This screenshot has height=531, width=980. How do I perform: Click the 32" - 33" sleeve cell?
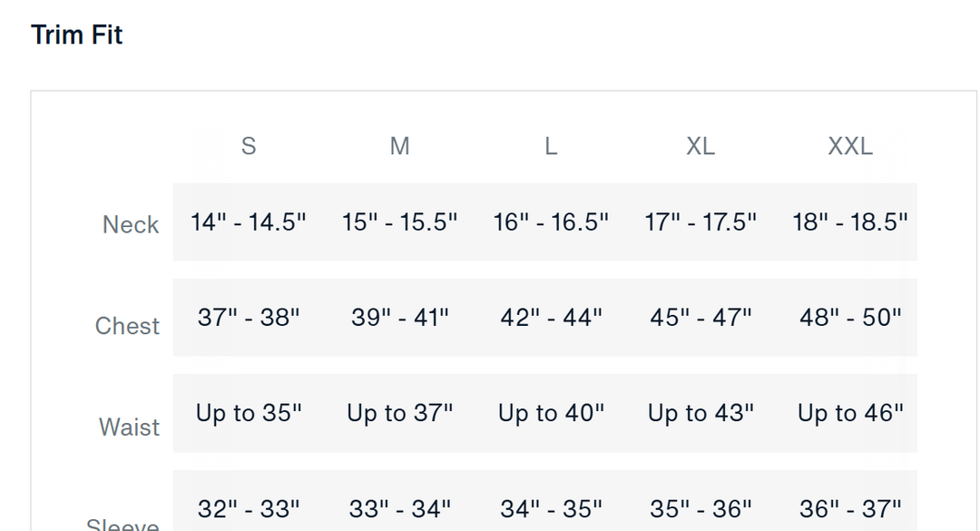point(249,509)
